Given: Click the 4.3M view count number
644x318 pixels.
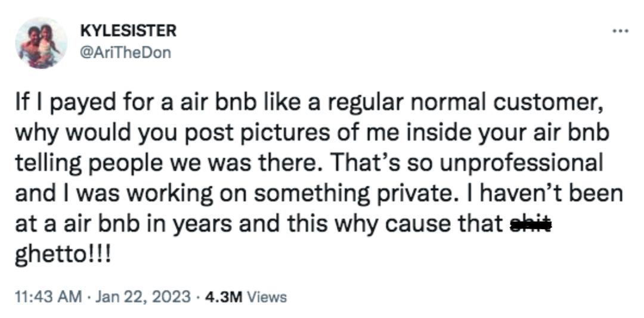Looking at the screenshot, I should [223, 297].
